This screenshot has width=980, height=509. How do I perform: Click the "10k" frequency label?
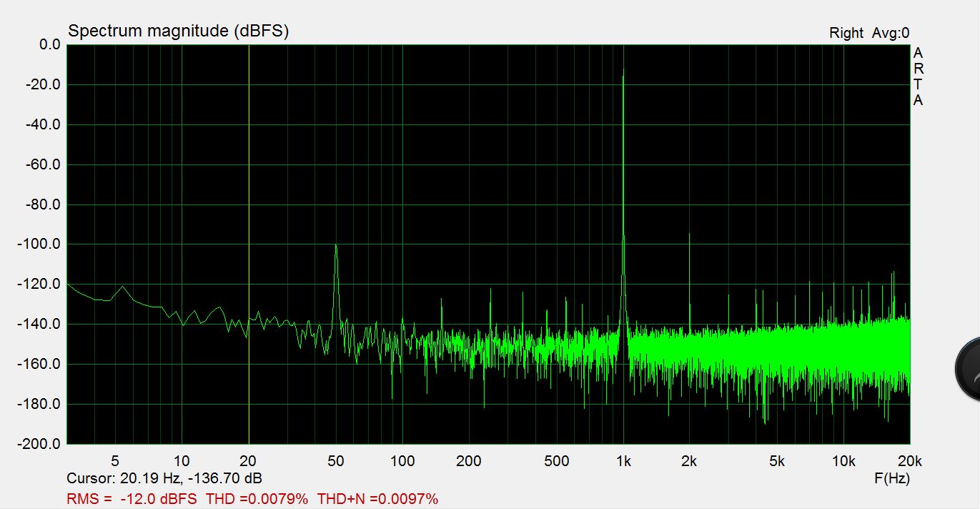tap(843, 461)
